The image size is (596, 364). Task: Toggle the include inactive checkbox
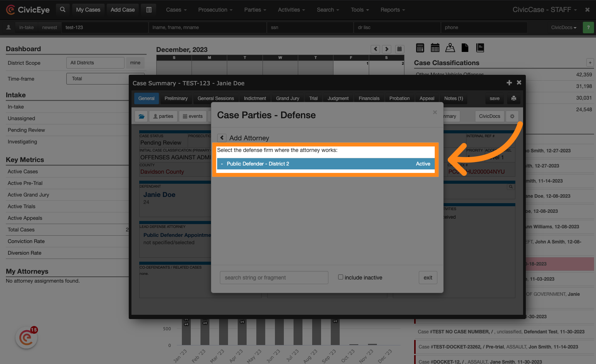(x=340, y=277)
